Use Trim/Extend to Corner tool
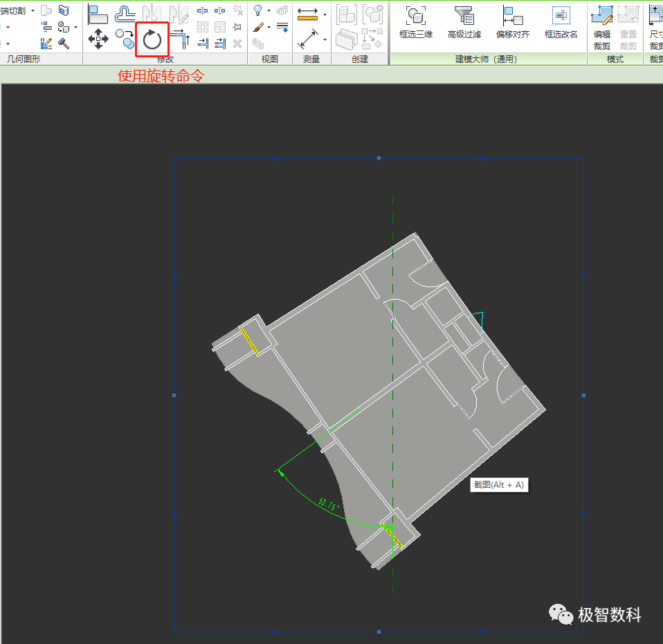Screen dimensions: 663x644 click(180, 39)
